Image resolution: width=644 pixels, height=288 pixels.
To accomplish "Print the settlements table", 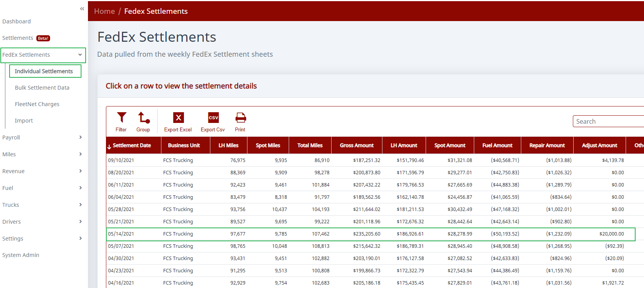I will [240, 122].
